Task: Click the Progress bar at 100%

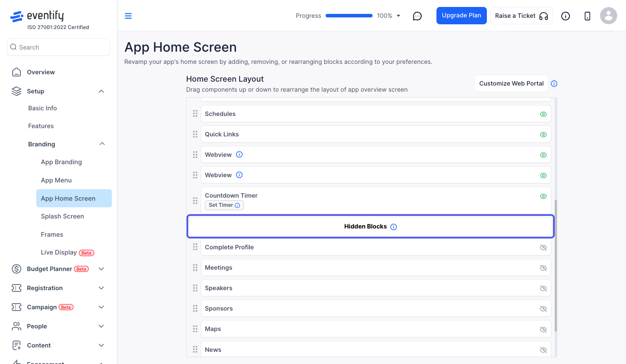Action: [349, 16]
